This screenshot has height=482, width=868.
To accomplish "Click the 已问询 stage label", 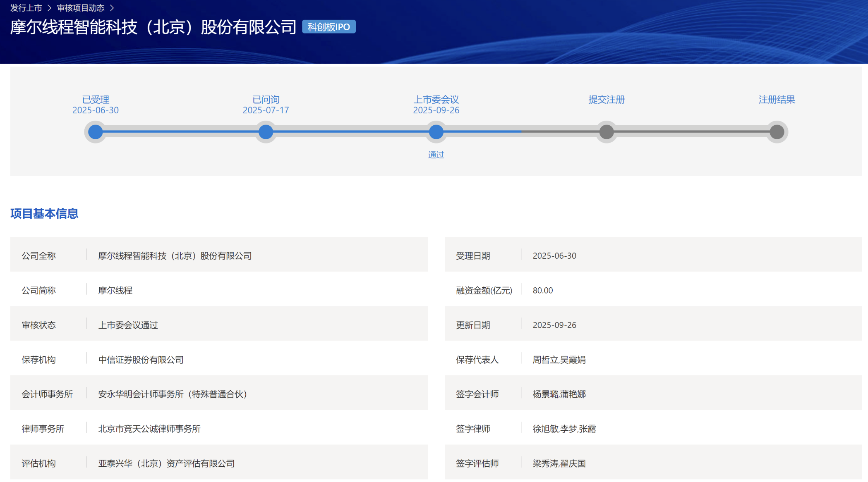I will [266, 100].
